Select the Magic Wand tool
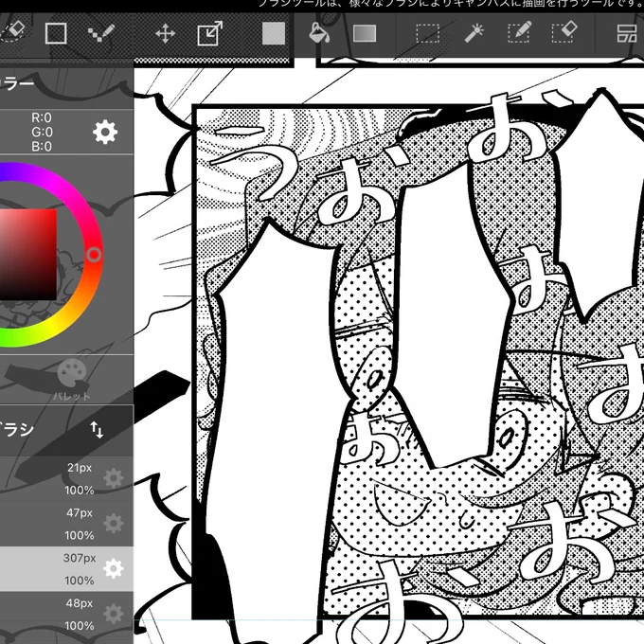The width and height of the screenshot is (644, 644). coord(474,33)
